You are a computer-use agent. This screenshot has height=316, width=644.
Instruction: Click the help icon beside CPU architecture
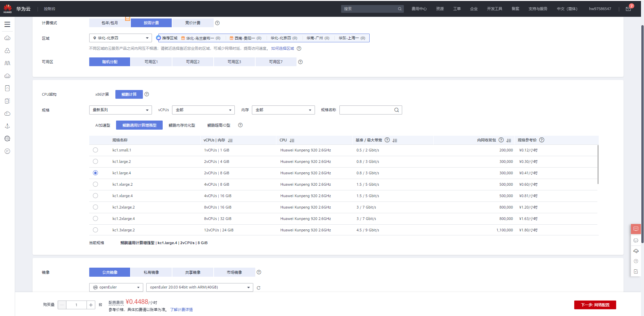coord(147,94)
